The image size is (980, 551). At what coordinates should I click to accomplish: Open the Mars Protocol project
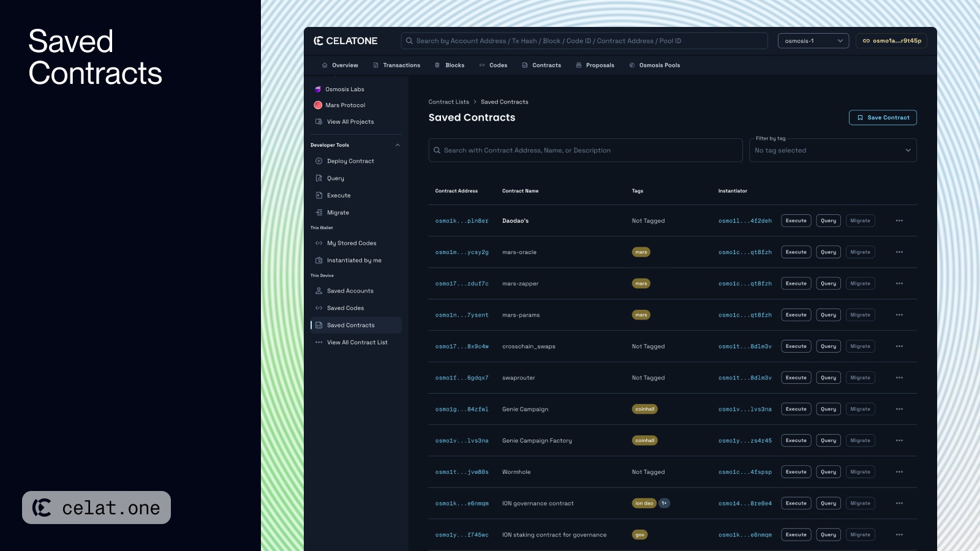click(339, 105)
